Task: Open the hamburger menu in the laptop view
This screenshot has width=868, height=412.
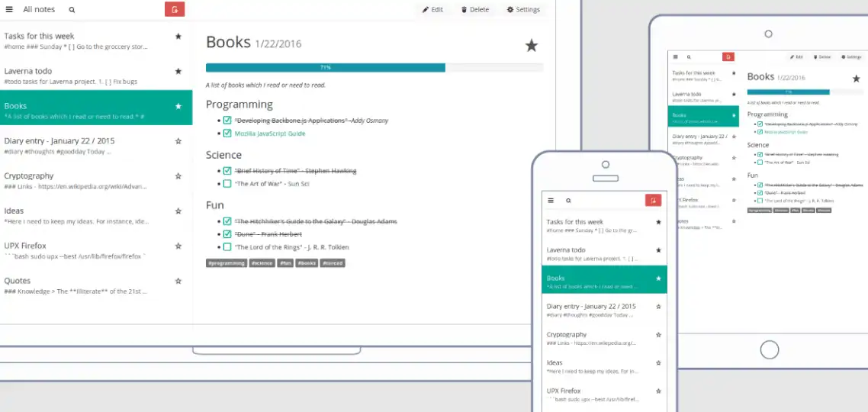Action: pyautogui.click(x=9, y=9)
